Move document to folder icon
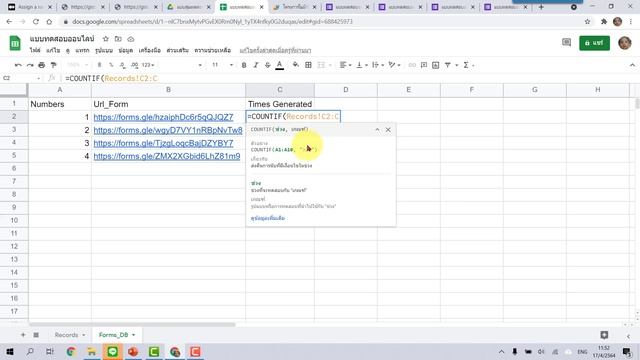Screen dimensions: 640x360 tap(118, 39)
